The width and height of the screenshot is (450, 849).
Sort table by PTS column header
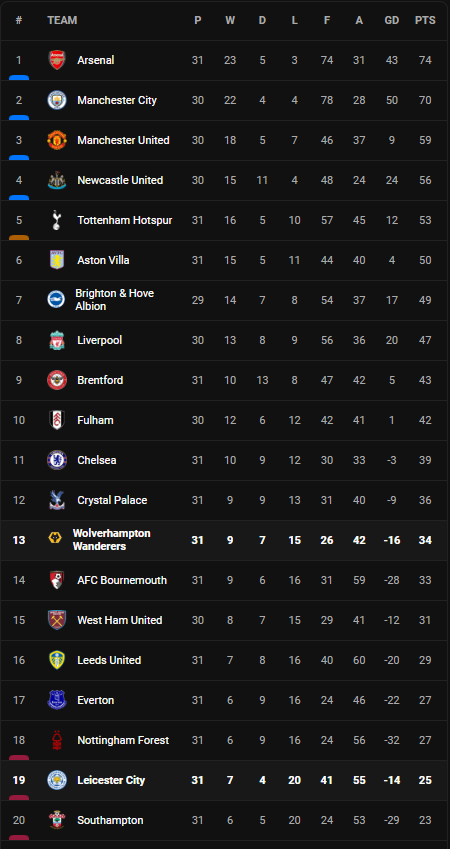point(425,20)
